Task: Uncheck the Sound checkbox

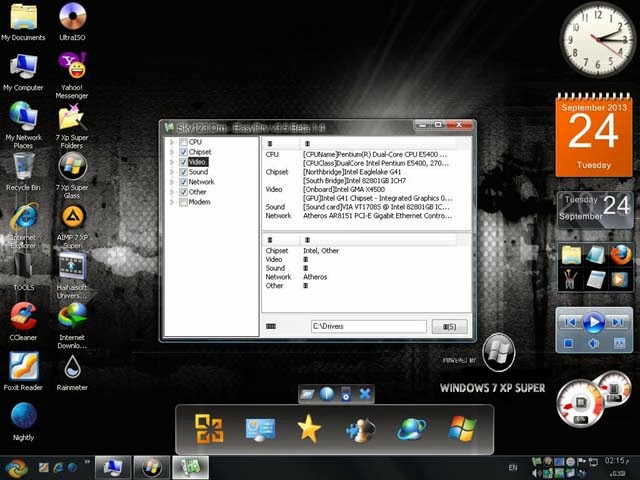Action: (x=183, y=172)
